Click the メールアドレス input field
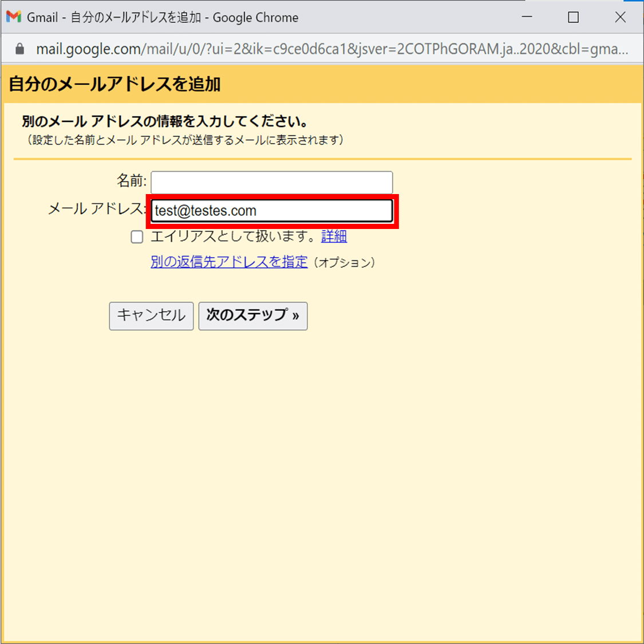The width and height of the screenshot is (644, 644). pos(271,210)
